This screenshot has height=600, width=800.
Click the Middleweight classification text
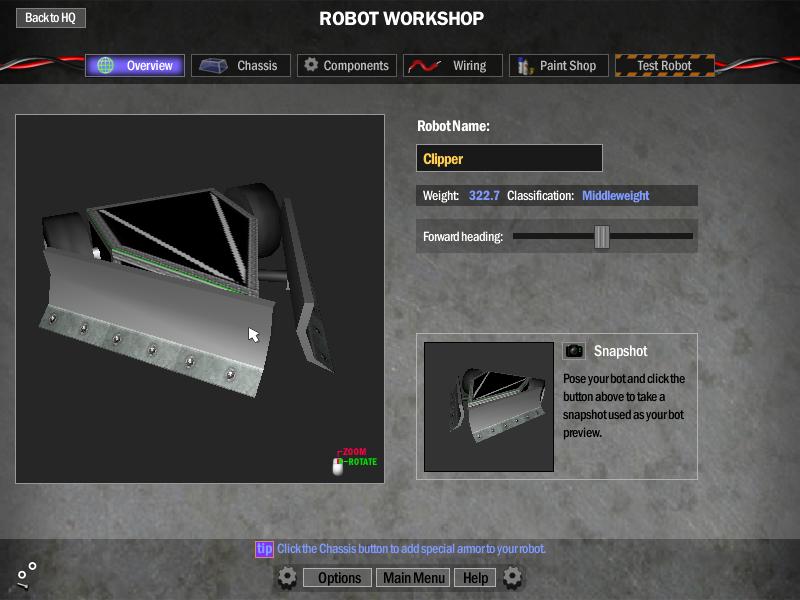pyautogui.click(x=616, y=195)
